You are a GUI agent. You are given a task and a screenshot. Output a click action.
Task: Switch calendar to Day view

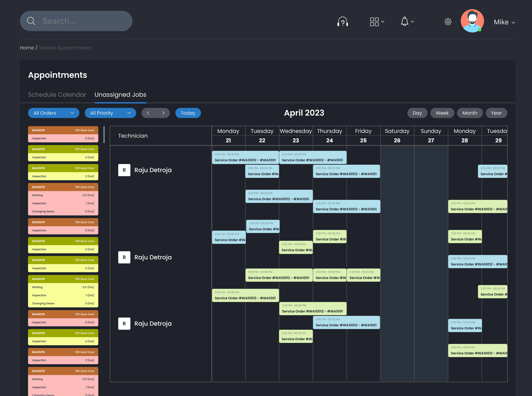[x=417, y=113]
